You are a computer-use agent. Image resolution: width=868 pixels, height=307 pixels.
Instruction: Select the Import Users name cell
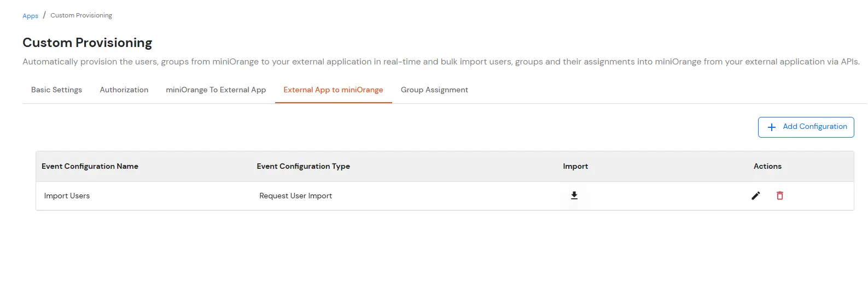(67, 196)
